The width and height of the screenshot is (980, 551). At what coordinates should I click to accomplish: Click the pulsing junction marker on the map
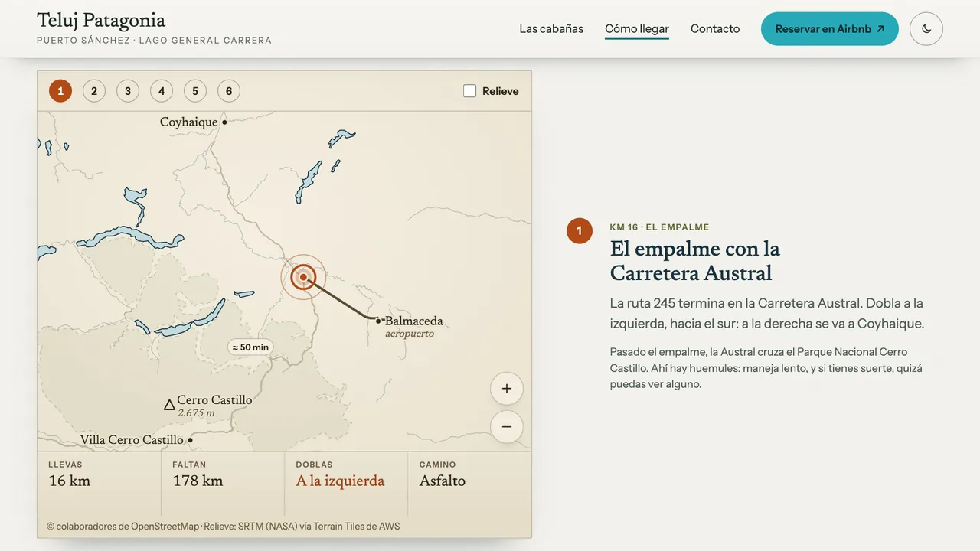[304, 277]
